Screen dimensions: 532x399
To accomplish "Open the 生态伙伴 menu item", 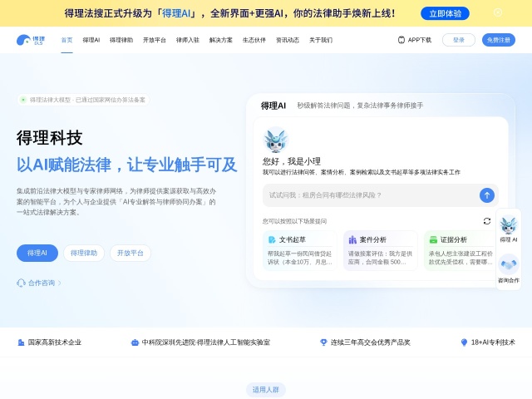I will point(254,40).
